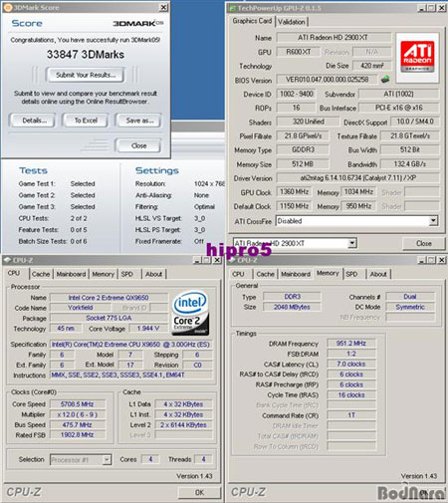Image resolution: width=448 pixels, height=503 pixels.
Task: Click the CAS# Latency 7.0 clocks value
Action: tap(351, 364)
